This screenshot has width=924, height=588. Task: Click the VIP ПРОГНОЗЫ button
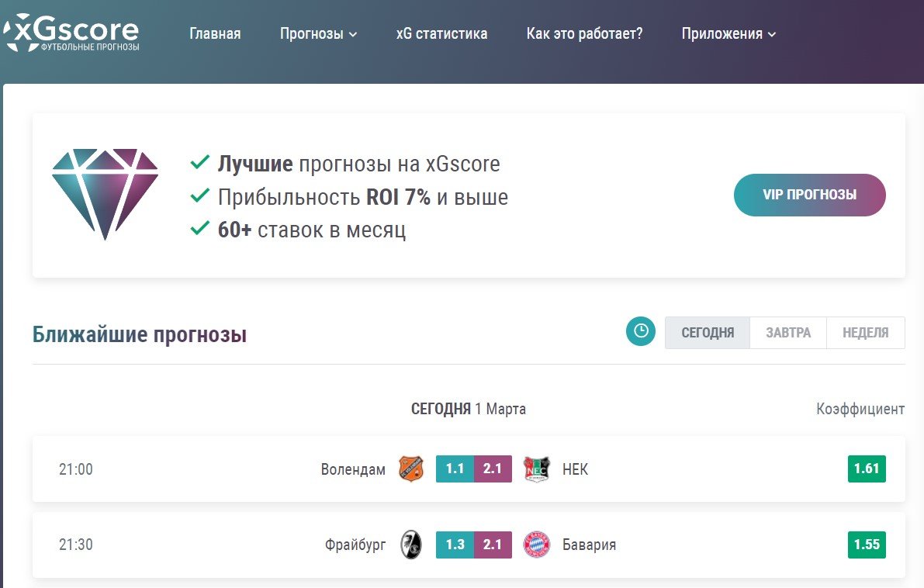point(809,195)
